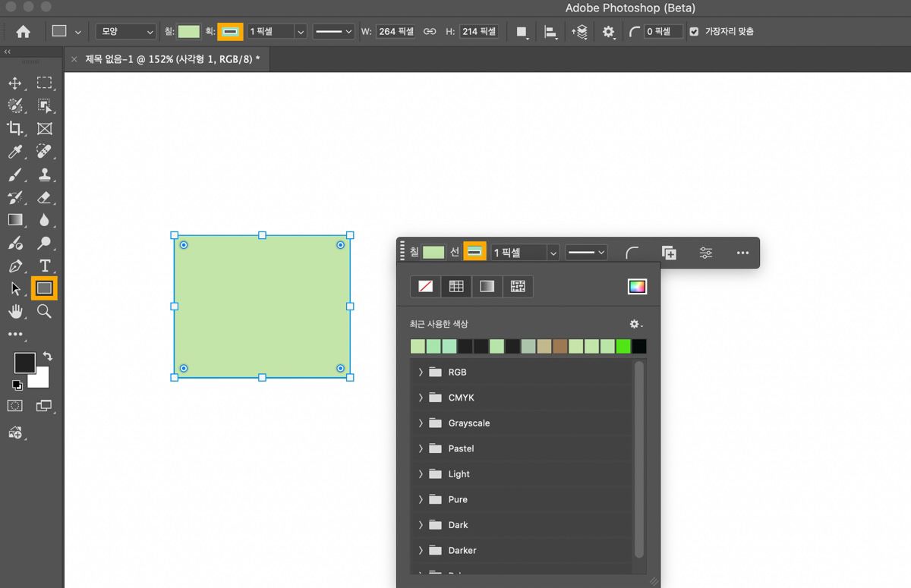The height and width of the screenshot is (588, 911).
Task: Select the Object Selection tool
Action: point(45,106)
